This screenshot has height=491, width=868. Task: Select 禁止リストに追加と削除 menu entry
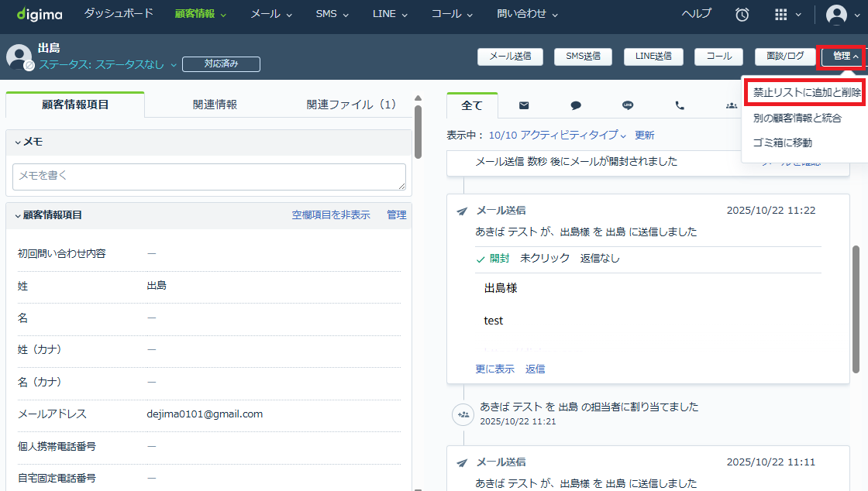click(x=807, y=93)
